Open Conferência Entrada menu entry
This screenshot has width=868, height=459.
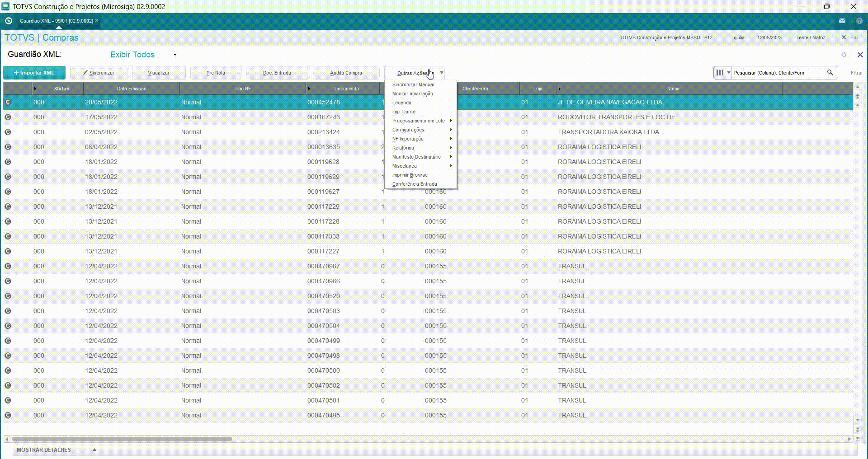click(x=415, y=184)
